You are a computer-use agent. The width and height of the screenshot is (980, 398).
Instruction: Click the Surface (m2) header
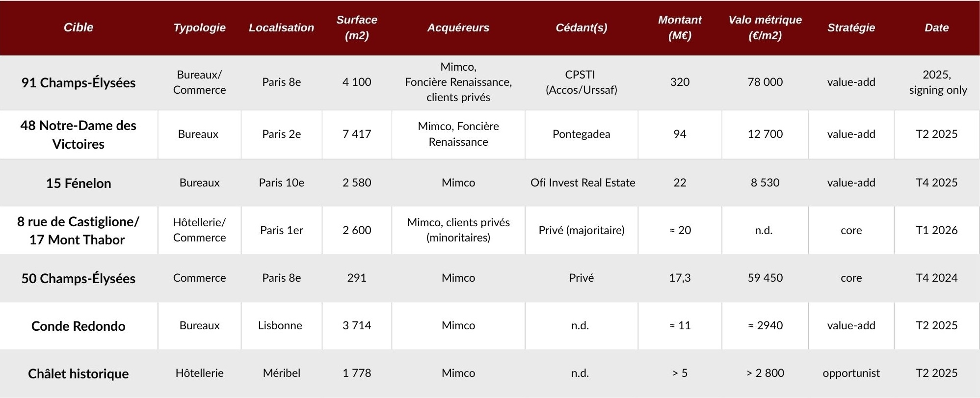tap(357, 27)
